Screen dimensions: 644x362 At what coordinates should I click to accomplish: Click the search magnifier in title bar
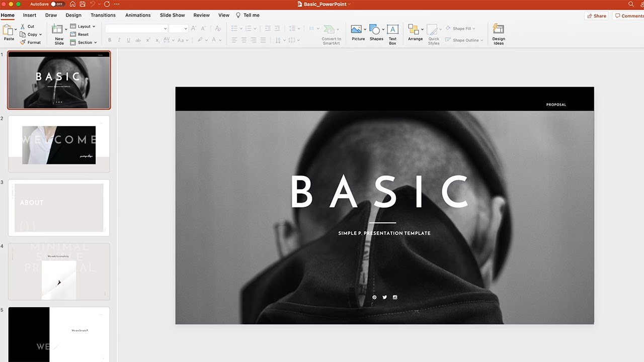coord(631,4)
